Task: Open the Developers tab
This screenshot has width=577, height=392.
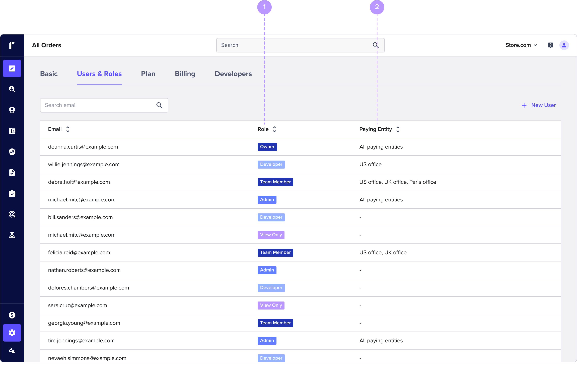Action: (x=233, y=74)
